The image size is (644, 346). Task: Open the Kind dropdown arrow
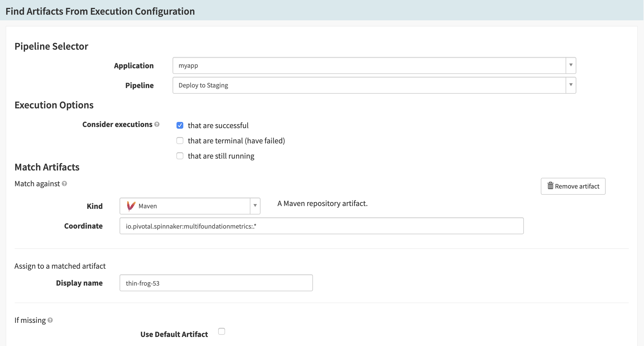(255, 206)
